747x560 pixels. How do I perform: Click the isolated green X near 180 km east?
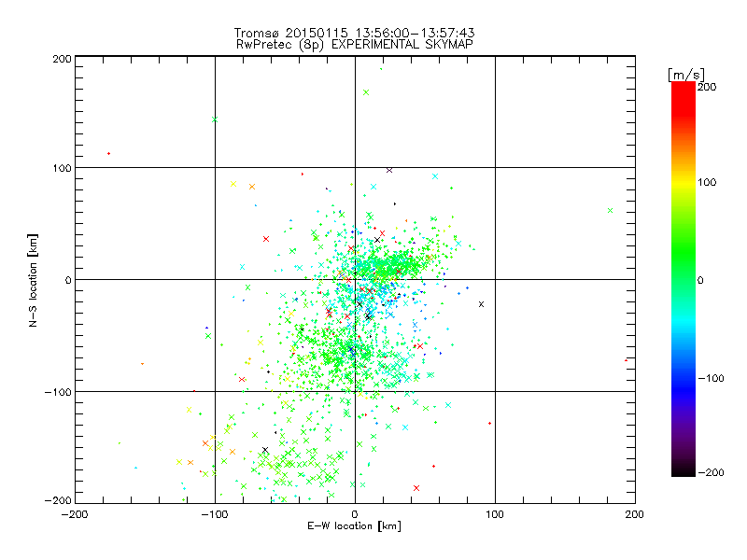611,211
